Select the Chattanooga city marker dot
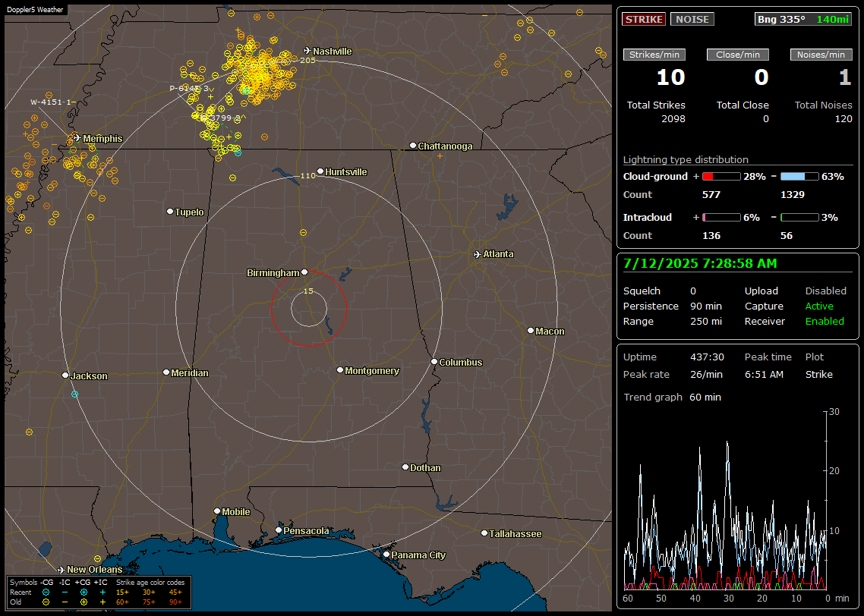The width and height of the screenshot is (864, 616). pyautogui.click(x=413, y=146)
